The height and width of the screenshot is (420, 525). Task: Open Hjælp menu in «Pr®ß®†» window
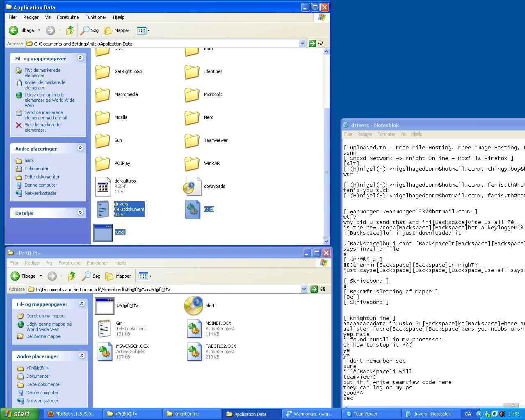click(x=120, y=263)
